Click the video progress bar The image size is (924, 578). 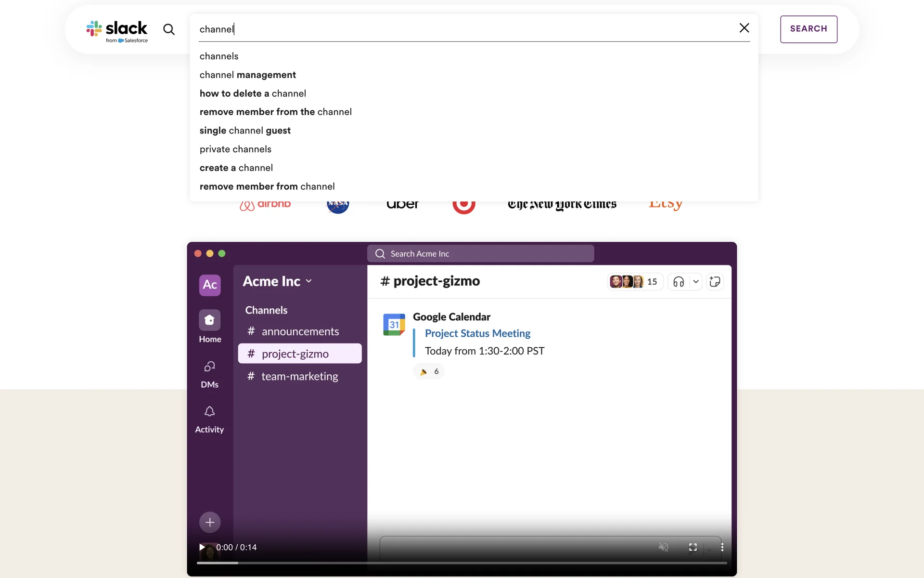coord(461,563)
